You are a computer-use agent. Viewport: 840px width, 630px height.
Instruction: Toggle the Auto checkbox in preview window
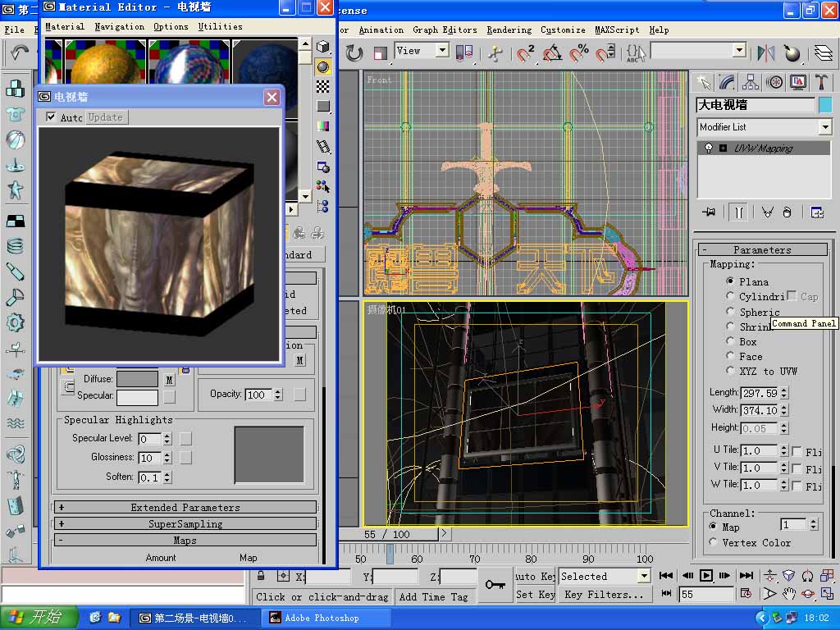click(51, 116)
